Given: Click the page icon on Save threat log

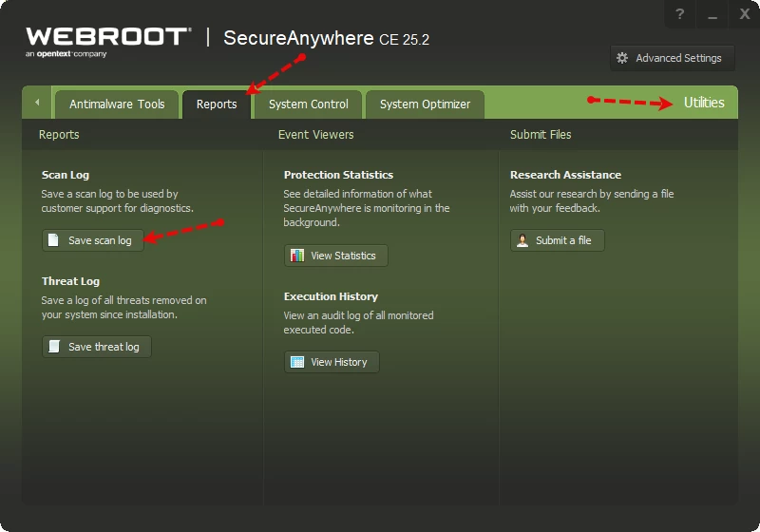Looking at the screenshot, I should [x=54, y=347].
